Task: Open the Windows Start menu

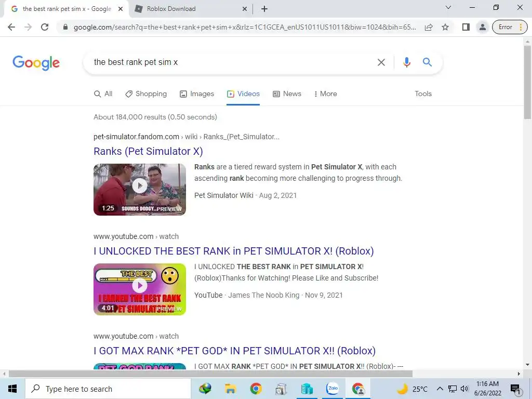Action: click(12, 389)
